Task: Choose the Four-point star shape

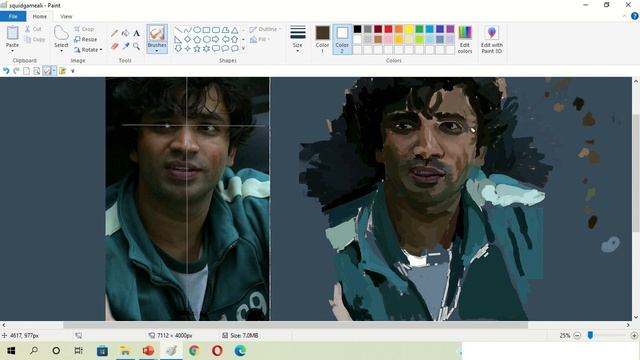Action: click(x=188, y=49)
